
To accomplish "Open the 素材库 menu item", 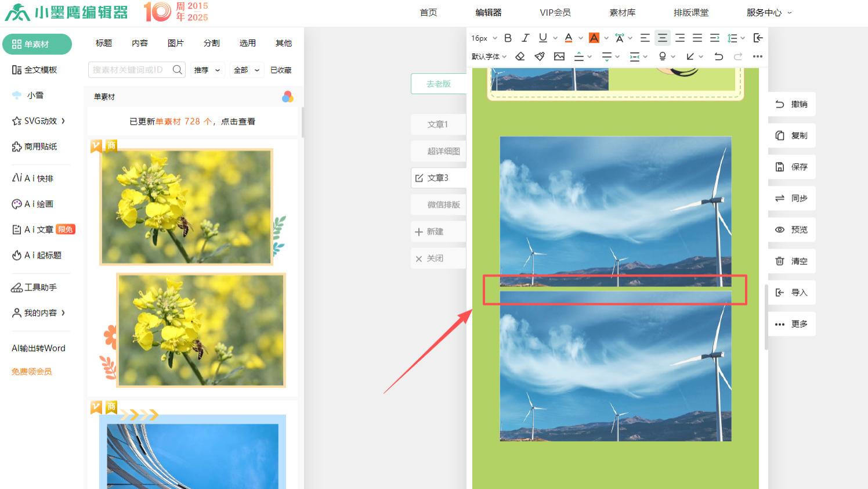I will click(x=623, y=12).
